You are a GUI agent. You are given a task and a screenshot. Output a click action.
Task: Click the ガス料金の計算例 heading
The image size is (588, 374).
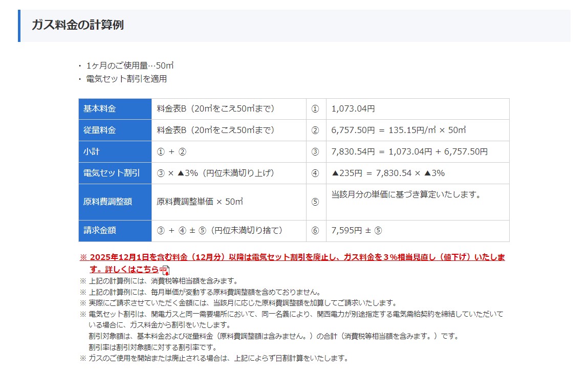[x=78, y=25]
